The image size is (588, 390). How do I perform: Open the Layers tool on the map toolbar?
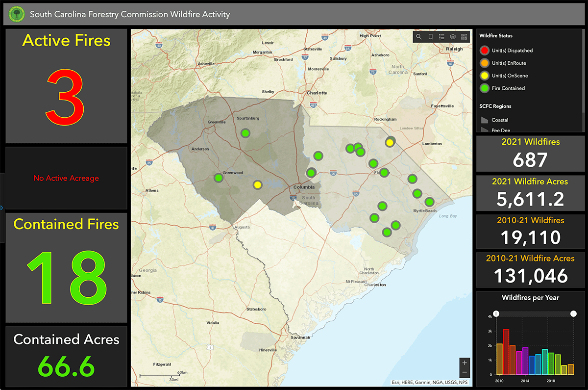(453, 37)
